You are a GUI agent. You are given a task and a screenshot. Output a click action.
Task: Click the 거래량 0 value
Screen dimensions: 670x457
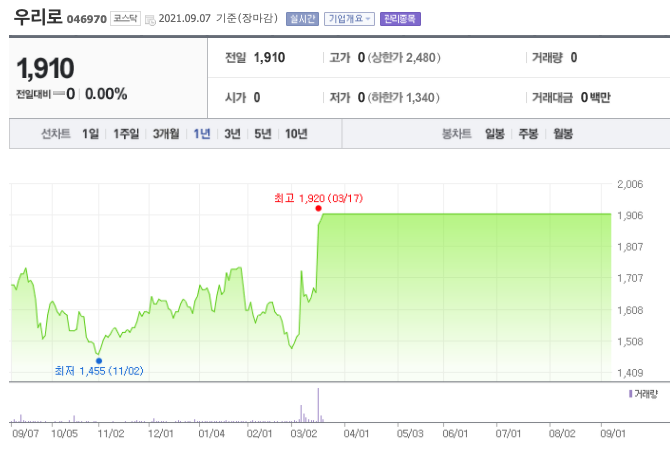[574, 58]
